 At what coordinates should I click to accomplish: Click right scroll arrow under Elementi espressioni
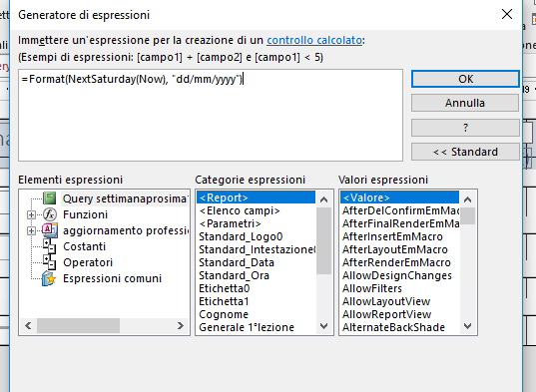180,326
